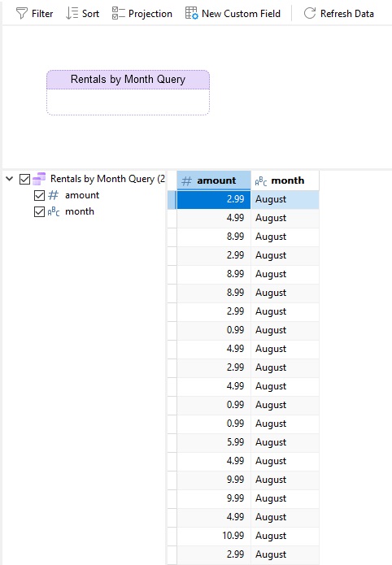392x565 pixels.
Task: Open the Projection settings
Action: [142, 13]
